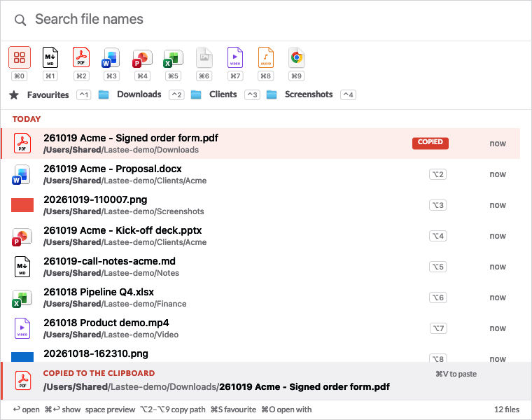Filter by audio files icon

click(266, 57)
